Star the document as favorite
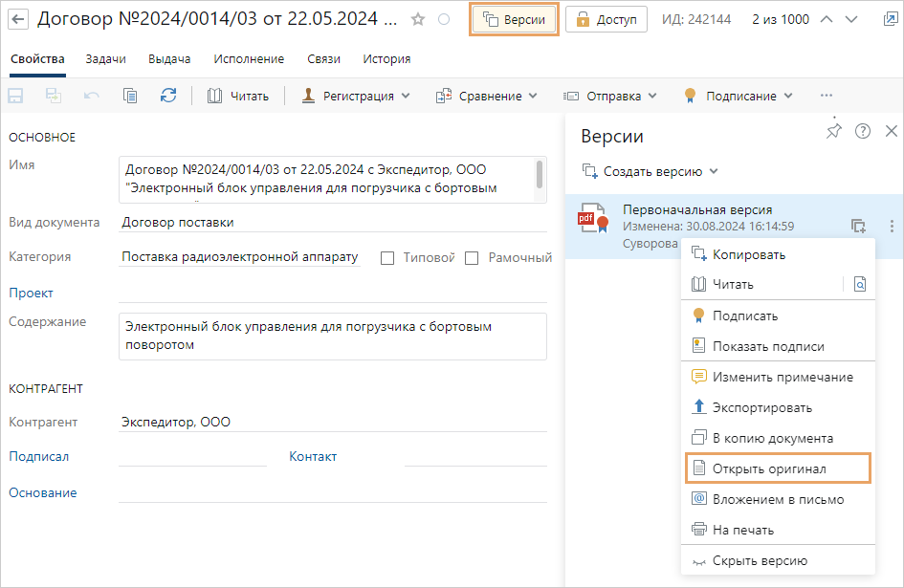This screenshot has width=904, height=588. (x=417, y=19)
